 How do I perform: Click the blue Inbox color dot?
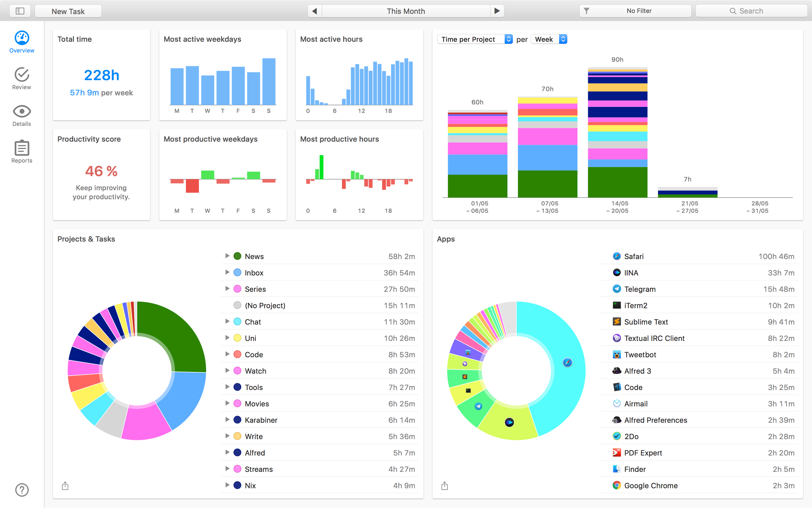click(x=237, y=272)
